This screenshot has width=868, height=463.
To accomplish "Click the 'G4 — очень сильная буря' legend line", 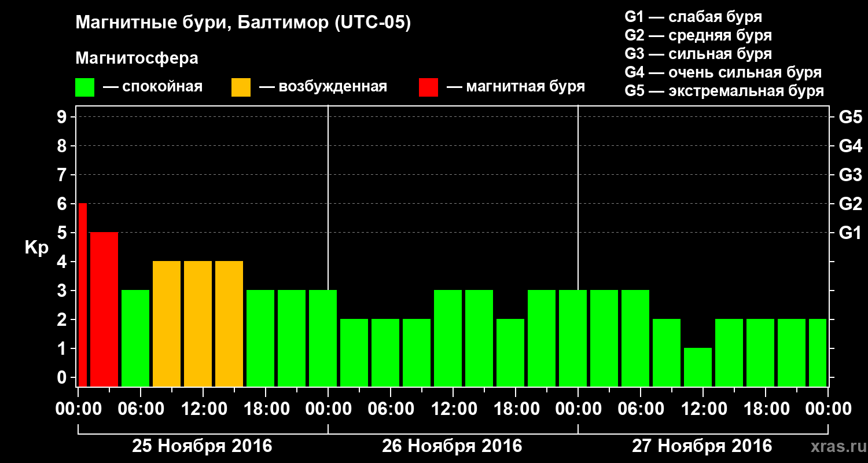I will tap(723, 72).
